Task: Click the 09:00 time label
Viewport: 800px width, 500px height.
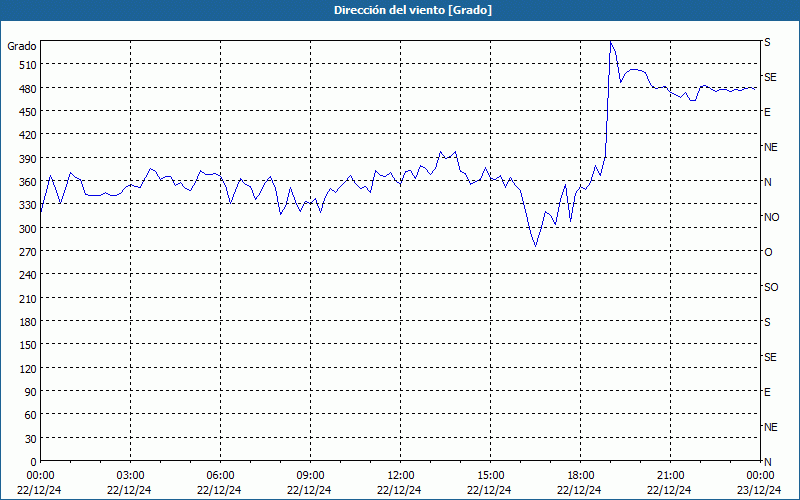Action: tap(310, 476)
